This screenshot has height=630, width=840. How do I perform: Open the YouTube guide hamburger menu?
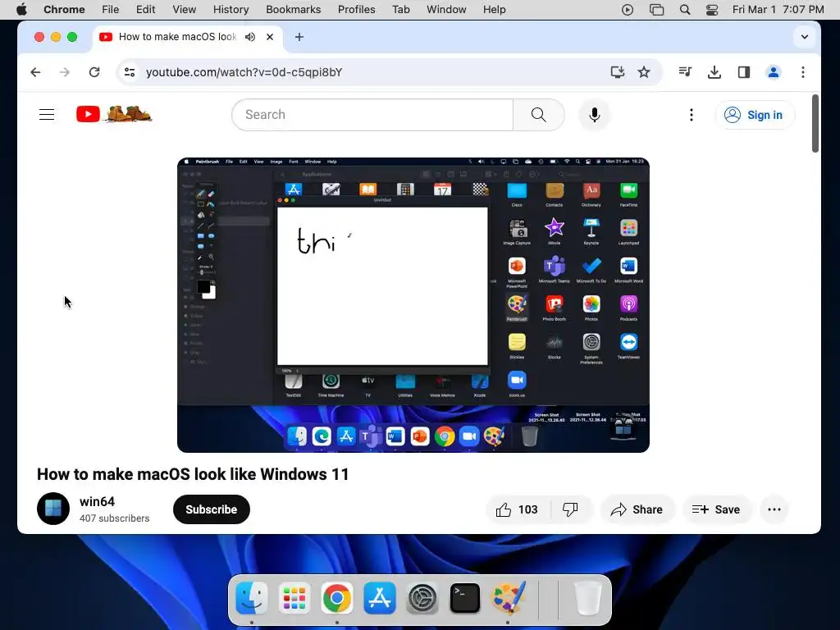coord(47,115)
